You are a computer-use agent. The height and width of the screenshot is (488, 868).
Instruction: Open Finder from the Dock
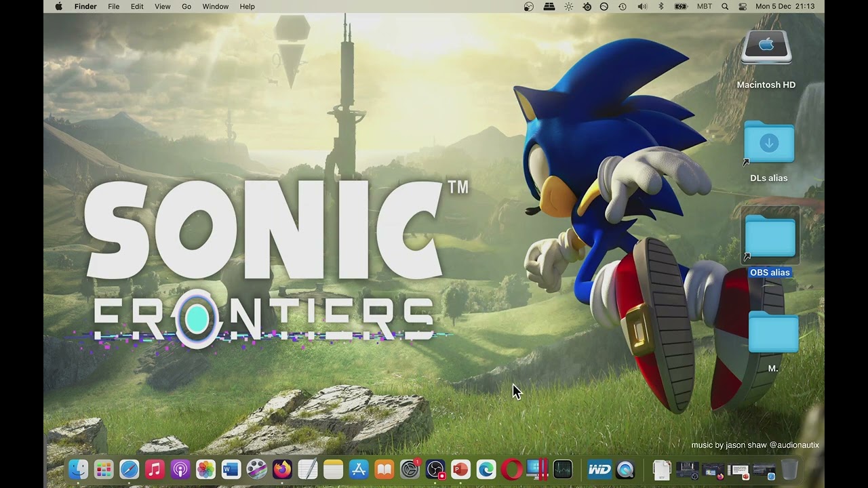pyautogui.click(x=79, y=469)
